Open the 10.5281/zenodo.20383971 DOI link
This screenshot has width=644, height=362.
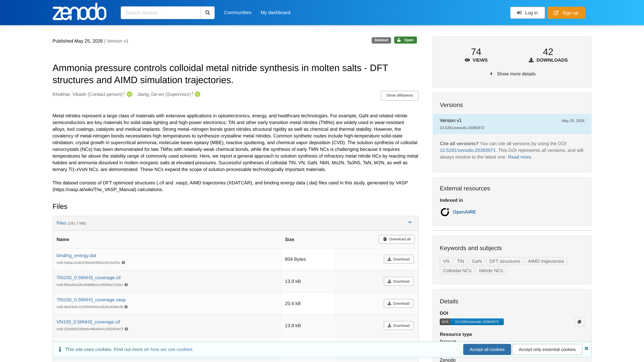468,150
